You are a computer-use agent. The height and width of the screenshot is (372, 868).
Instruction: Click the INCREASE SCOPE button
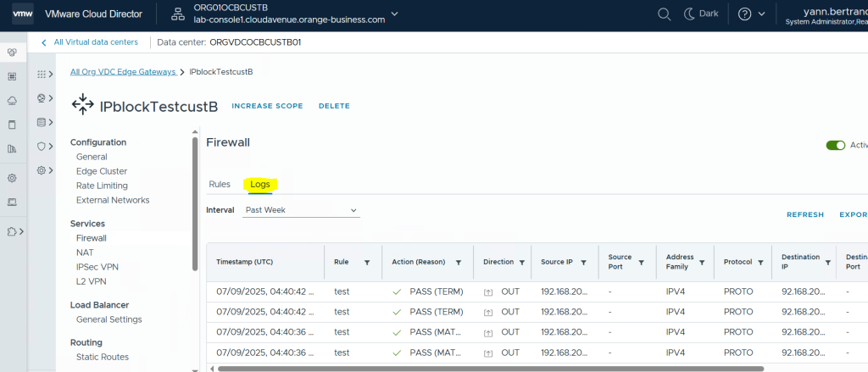267,106
